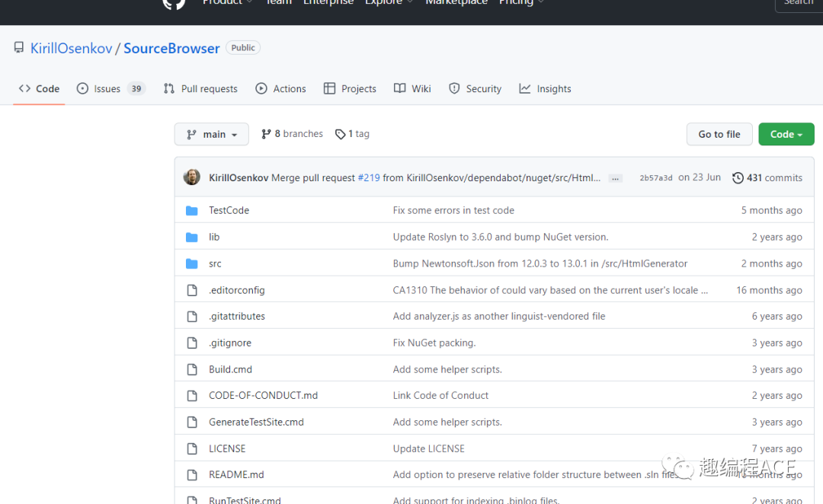Click the Team link in header
The height and width of the screenshot is (504, 823).
(x=278, y=2)
